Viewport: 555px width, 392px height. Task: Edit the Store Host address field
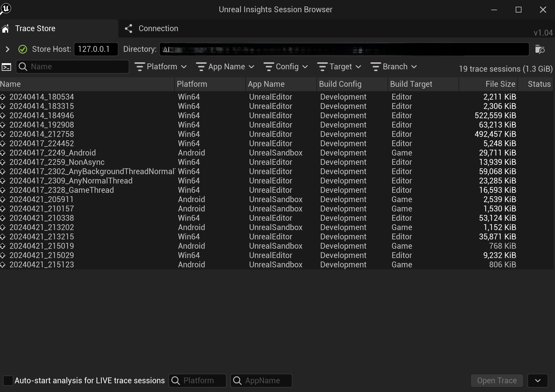(x=96, y=49)
